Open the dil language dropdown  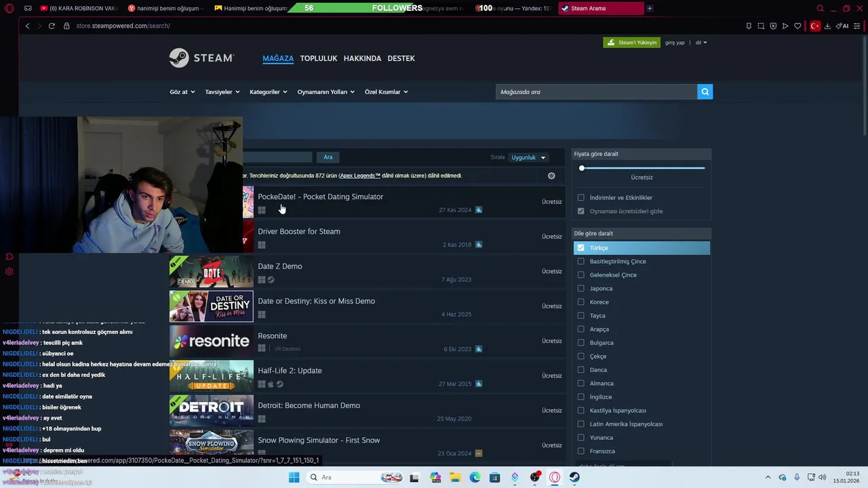[x=701, y=43]
